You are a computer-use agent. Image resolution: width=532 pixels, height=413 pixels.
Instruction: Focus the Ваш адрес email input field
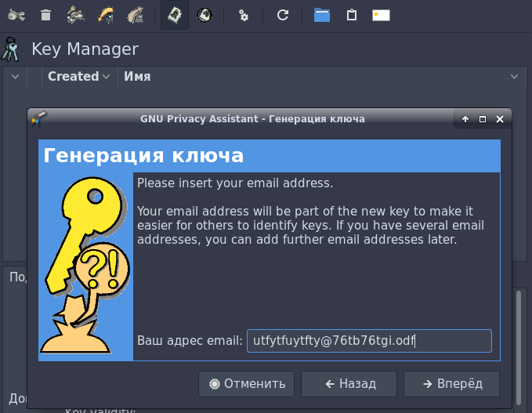click(x=369, y=341)
